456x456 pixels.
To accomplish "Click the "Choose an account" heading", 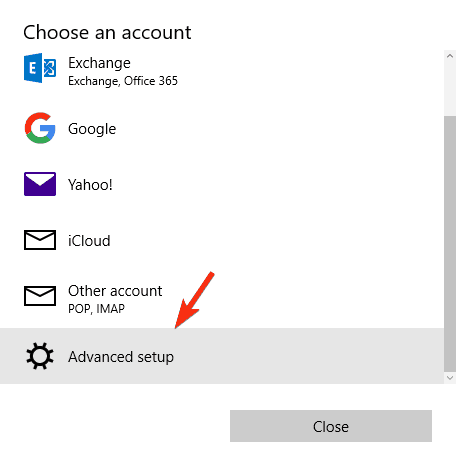I will click(x=107, y=33).
